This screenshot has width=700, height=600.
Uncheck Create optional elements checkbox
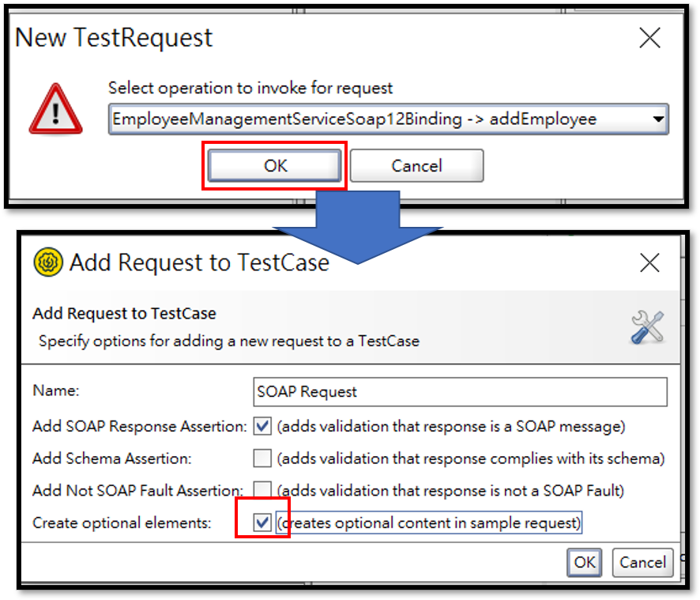262,523
